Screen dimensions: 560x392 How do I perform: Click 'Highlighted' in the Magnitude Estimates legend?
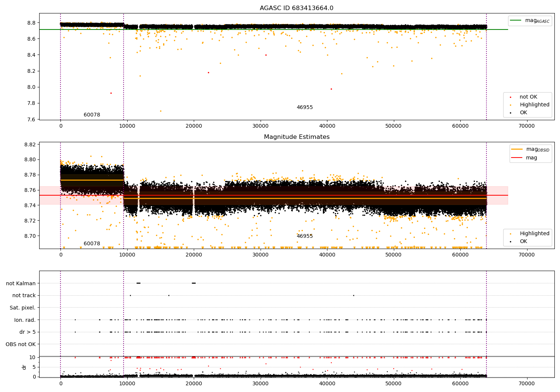click(x=535, y=233)
